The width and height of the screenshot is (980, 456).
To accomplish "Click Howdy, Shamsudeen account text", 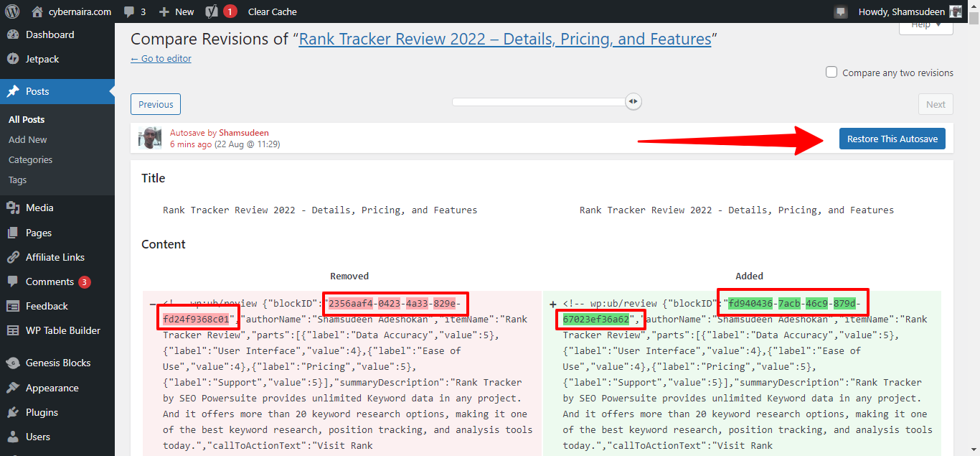I will point(901,11).
